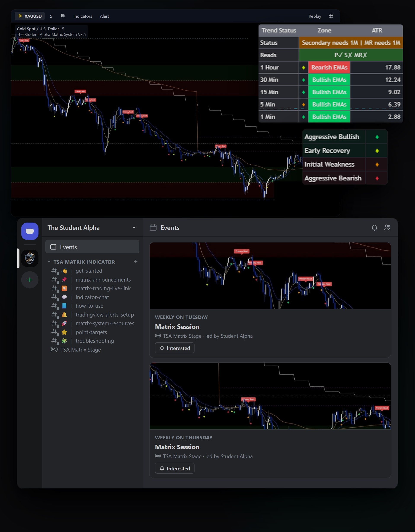Open Discord direct messages home icon
The image size is (415, 532).
(30, 231)
